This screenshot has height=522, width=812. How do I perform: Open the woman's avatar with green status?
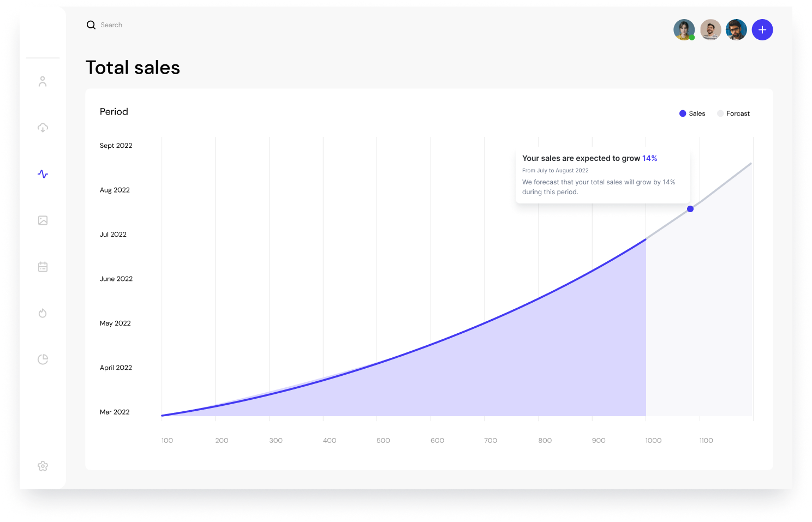(x=684, y=29)
